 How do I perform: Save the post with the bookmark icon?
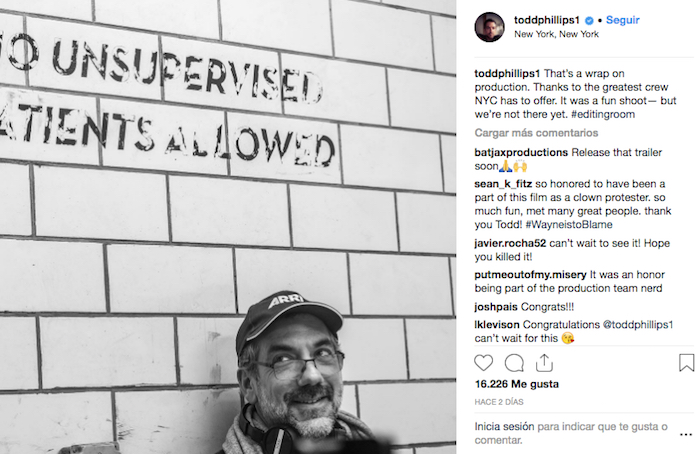click(686, 363)
